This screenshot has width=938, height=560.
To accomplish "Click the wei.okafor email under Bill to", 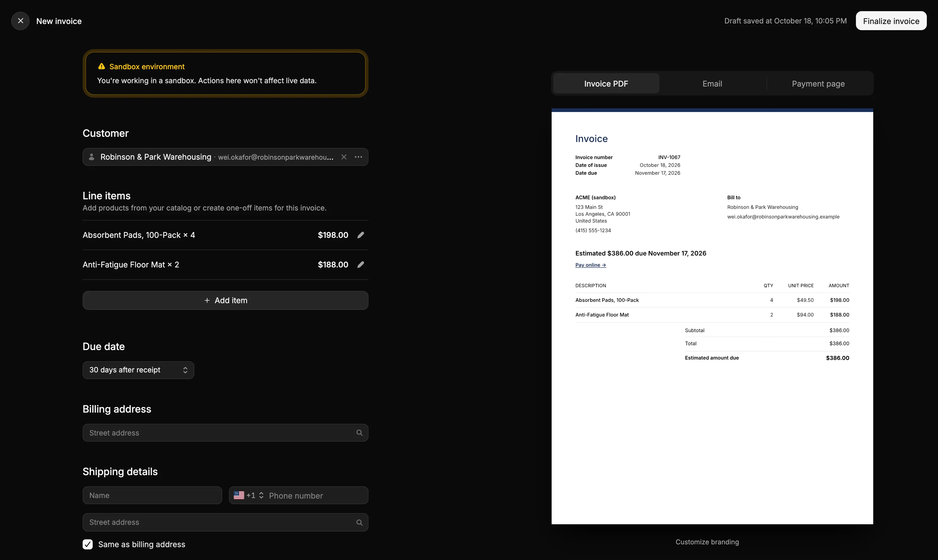I will pyautogui.click(x=783, y=217).
